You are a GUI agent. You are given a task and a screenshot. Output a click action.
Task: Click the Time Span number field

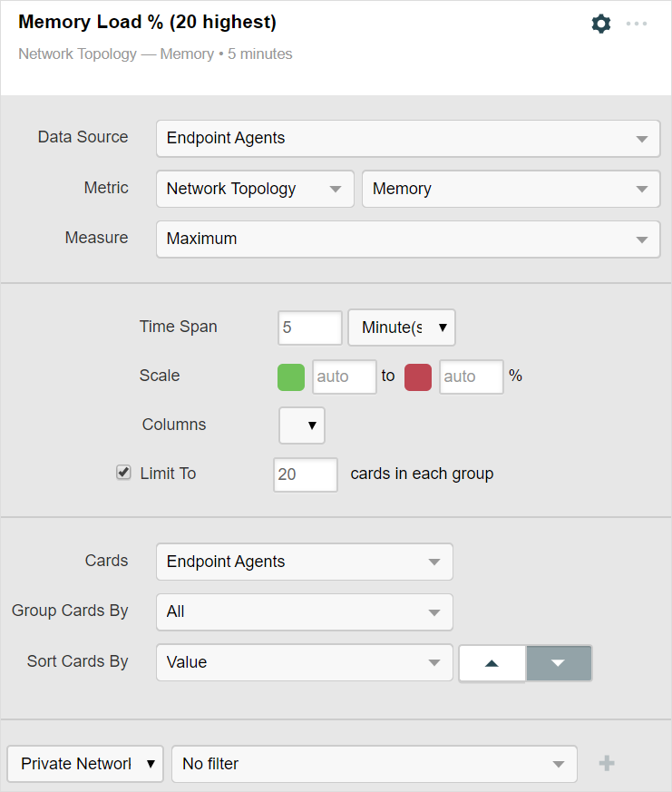309,328
